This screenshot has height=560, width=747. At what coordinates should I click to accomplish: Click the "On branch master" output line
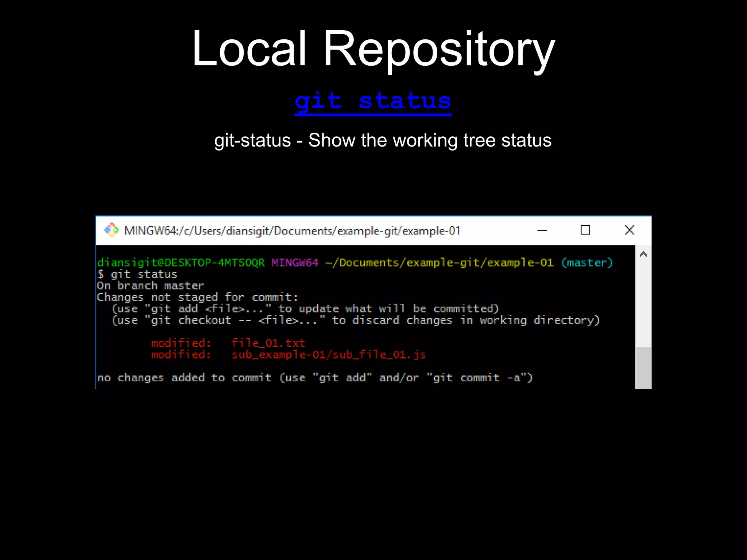(x=150, y=286)
